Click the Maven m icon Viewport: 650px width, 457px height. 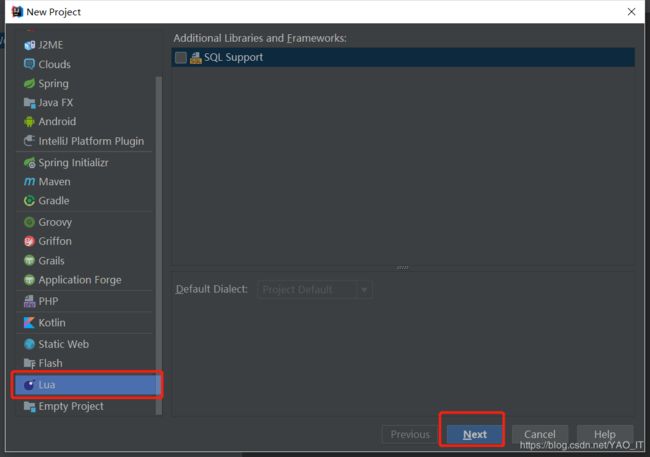click(x=29, y=182)
